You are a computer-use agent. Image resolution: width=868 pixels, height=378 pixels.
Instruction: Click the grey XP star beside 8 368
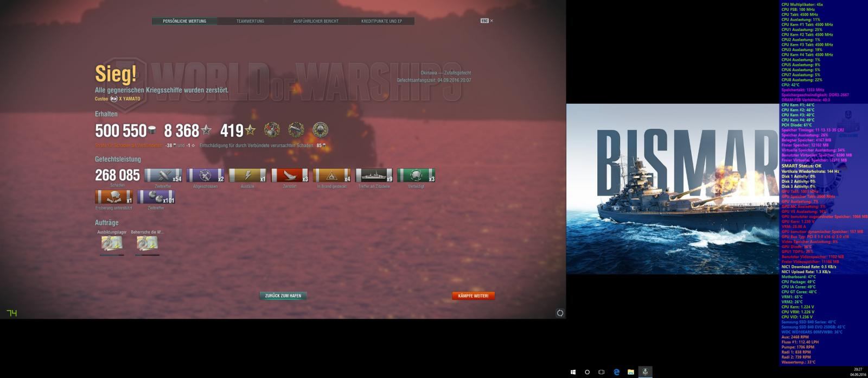206,130
